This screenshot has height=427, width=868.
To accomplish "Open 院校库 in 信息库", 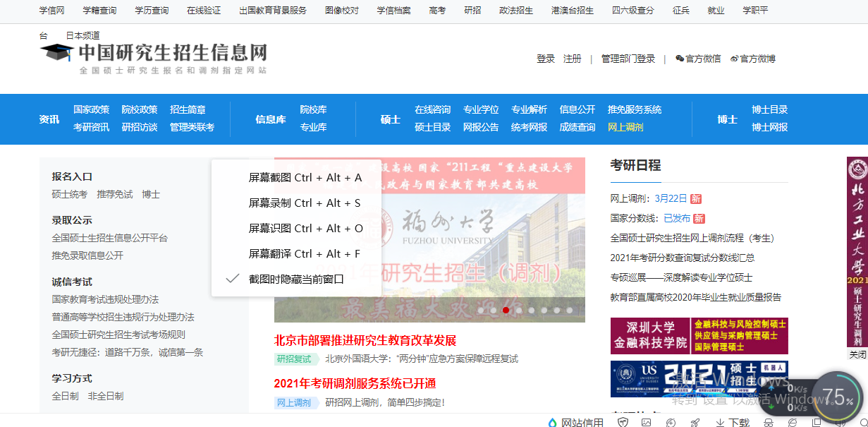I will (314, 109).
